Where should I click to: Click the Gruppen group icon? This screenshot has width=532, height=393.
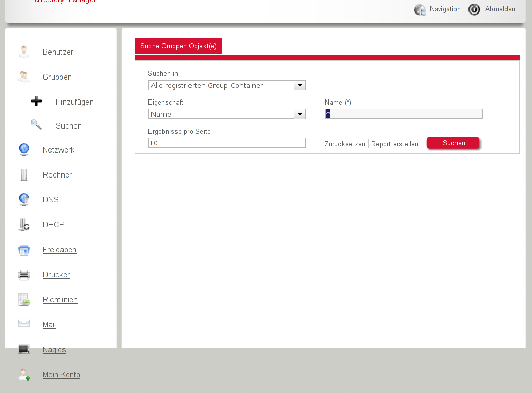24,77
